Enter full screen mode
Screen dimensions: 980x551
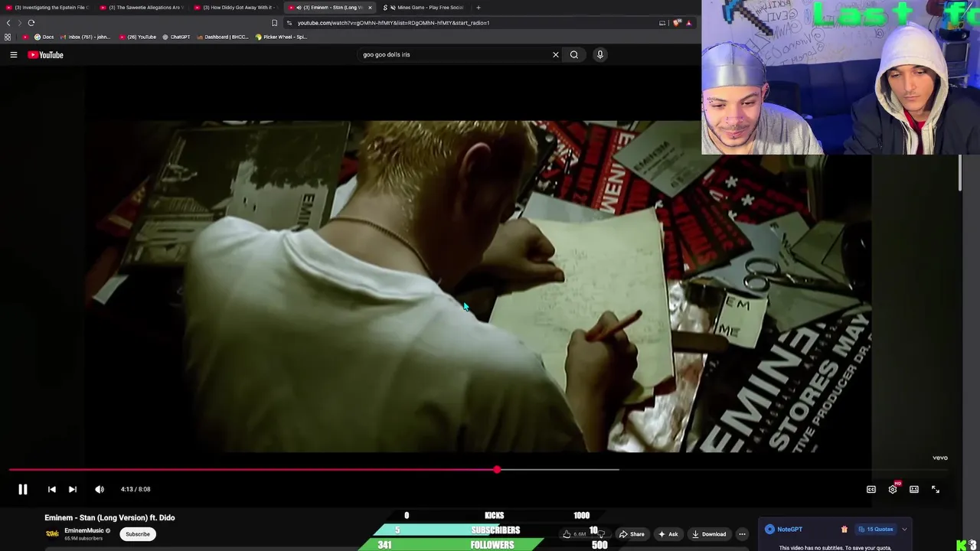[936, 489]
